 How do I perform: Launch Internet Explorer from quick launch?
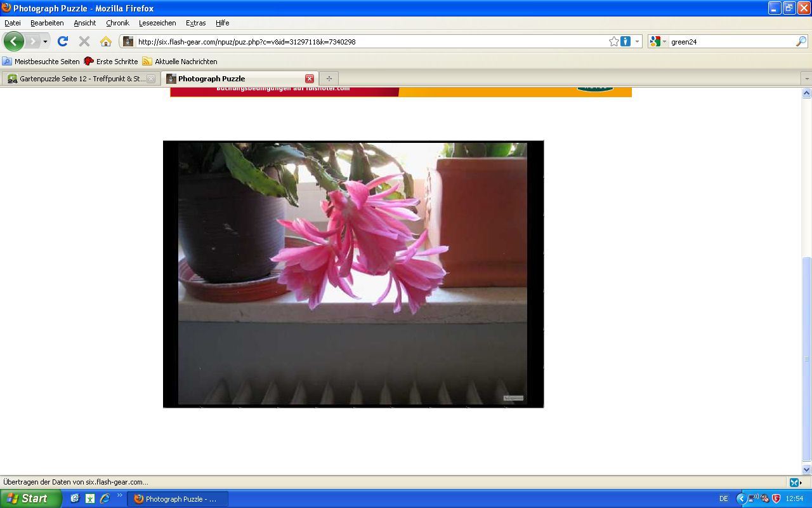[105, 498]
